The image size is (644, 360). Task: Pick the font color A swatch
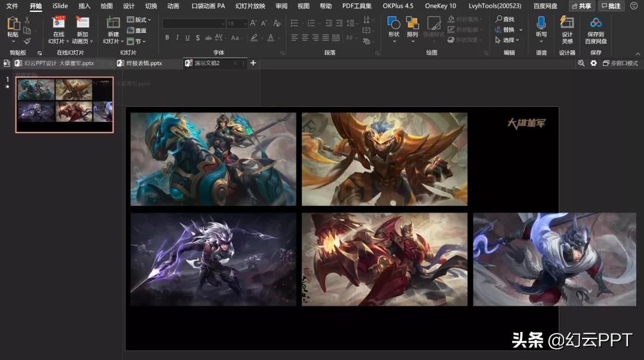(x=271, y=38)
